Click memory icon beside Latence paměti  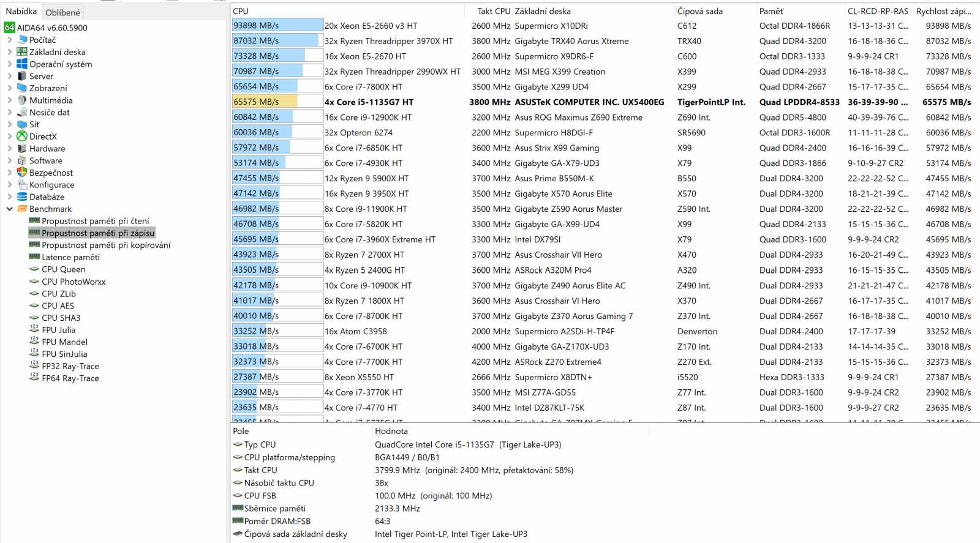[x=34, y=257]
